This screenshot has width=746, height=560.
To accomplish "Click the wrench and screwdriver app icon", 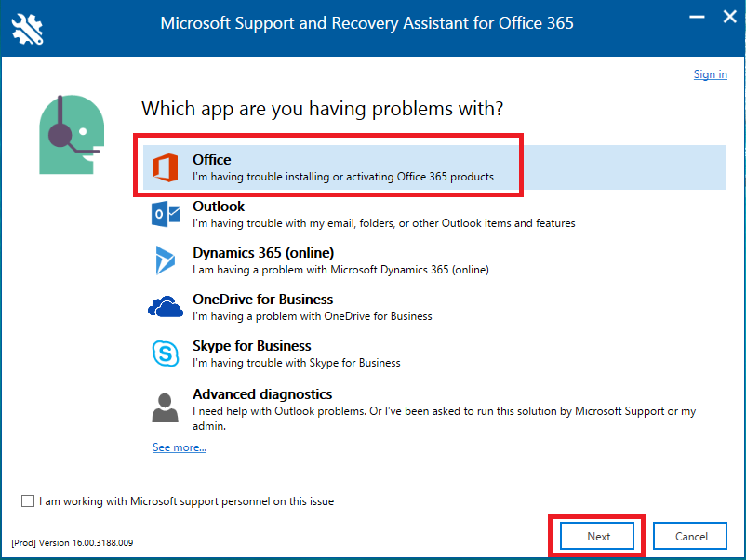I will tap(27, 29).
